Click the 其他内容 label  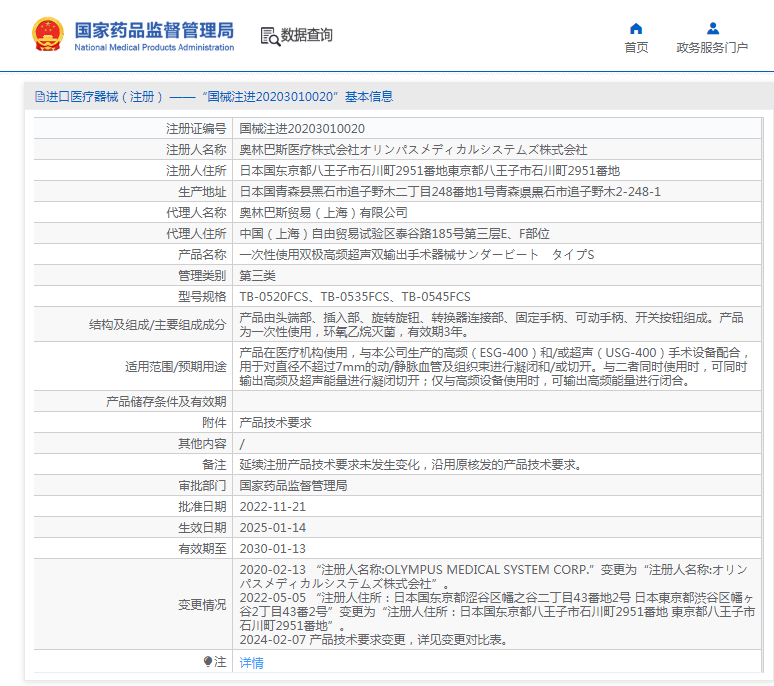[202, 444]
